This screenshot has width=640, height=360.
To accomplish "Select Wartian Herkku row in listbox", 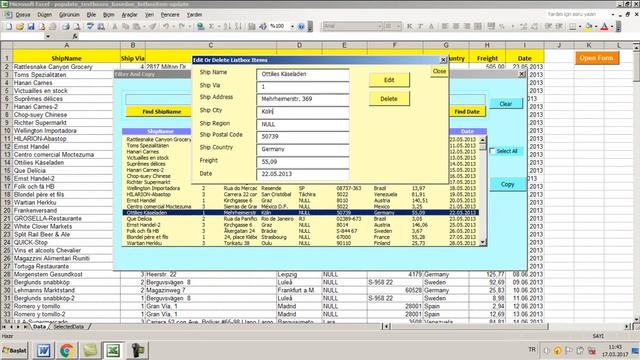I will [300, 243].
